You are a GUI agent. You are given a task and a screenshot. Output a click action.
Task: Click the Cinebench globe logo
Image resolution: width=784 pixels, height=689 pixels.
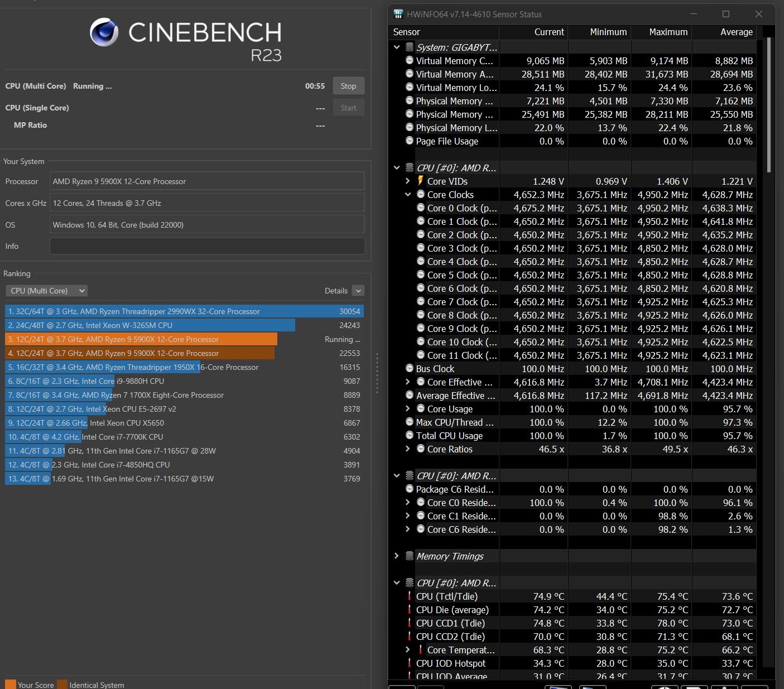104,32
